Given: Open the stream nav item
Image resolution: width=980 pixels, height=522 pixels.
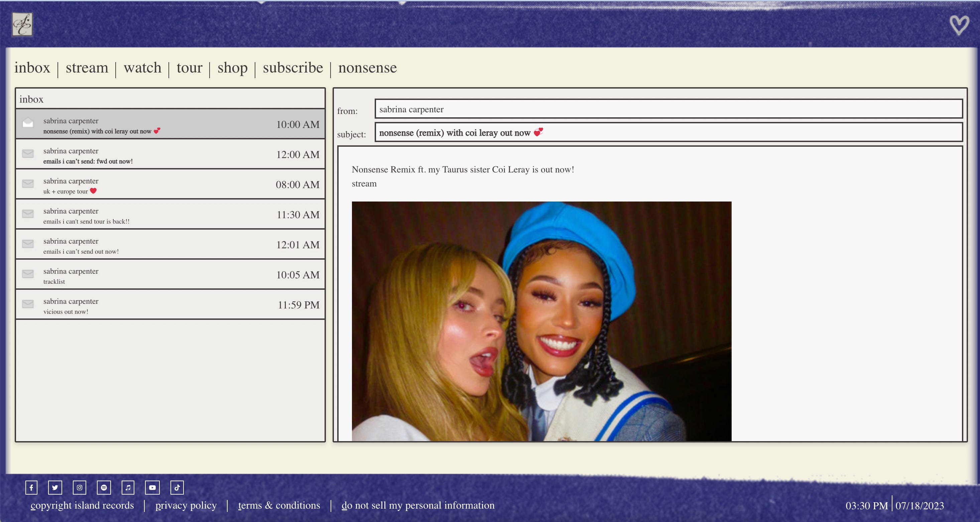Looking at the screenshot, I should click(87, 68).
